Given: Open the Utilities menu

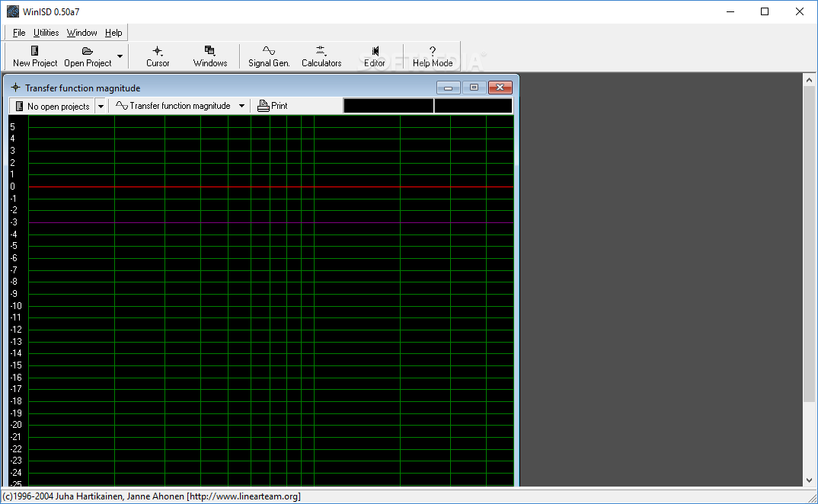Looking at the screenshot, I should (x=46, y=33).
